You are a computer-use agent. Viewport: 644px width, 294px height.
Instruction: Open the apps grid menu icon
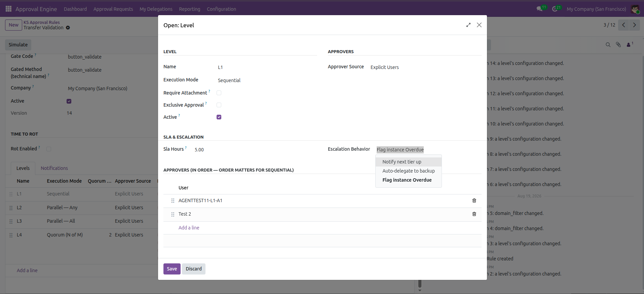[x=8, y=9]
